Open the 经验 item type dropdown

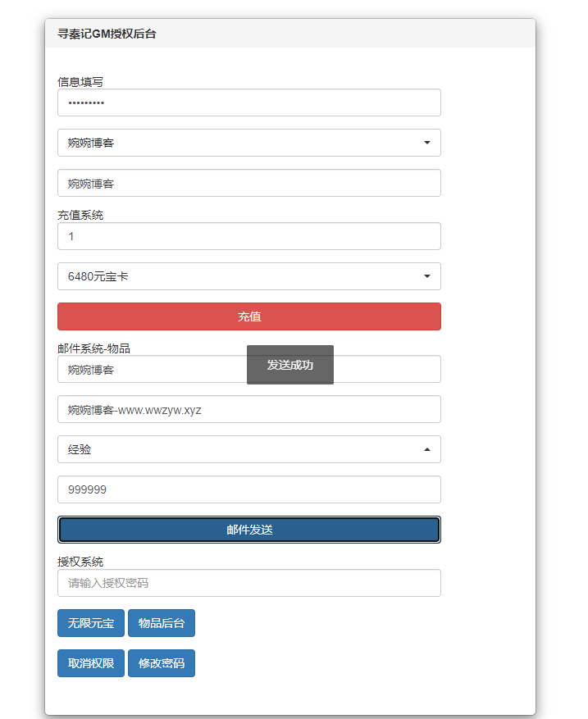tap(248, 449)
